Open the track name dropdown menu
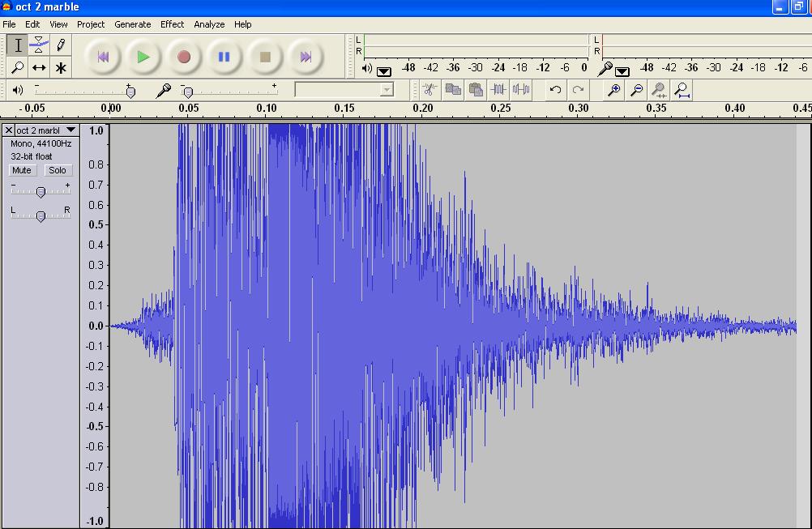 pos(71,130)
